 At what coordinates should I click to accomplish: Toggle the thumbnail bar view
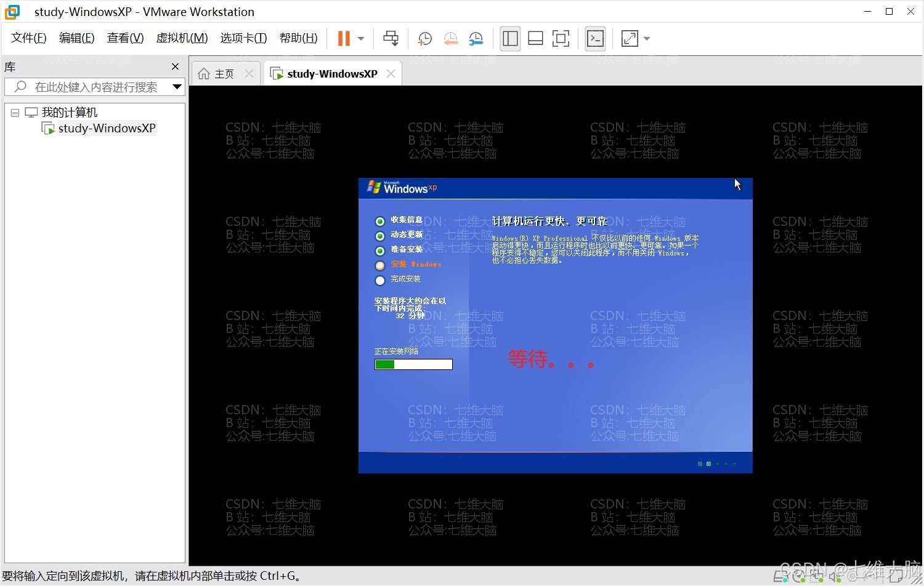pyautogui.click(x=535, y=39)
